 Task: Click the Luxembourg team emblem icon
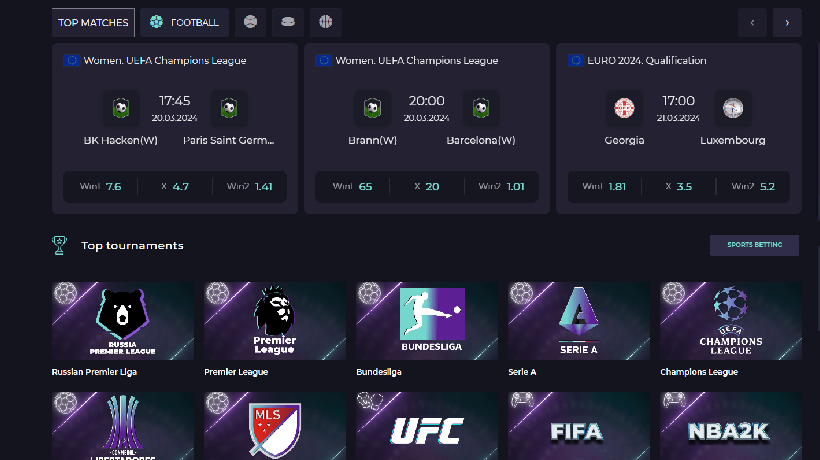(733, 108)
